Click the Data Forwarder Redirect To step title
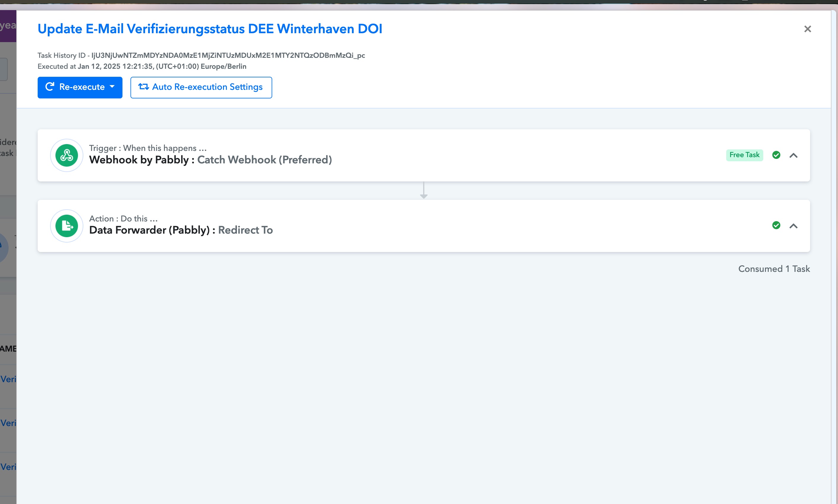838x504 pixels. tap(181, 230)
